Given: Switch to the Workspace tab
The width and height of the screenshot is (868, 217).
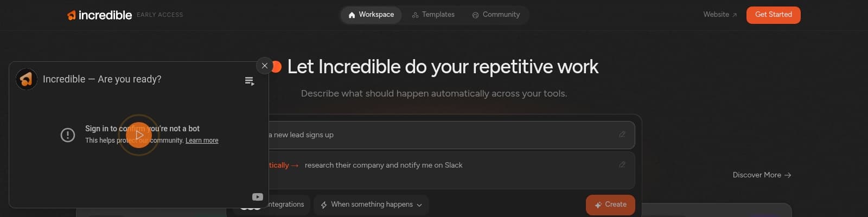Looking at the screenshot, I should [x=371, y=15].
